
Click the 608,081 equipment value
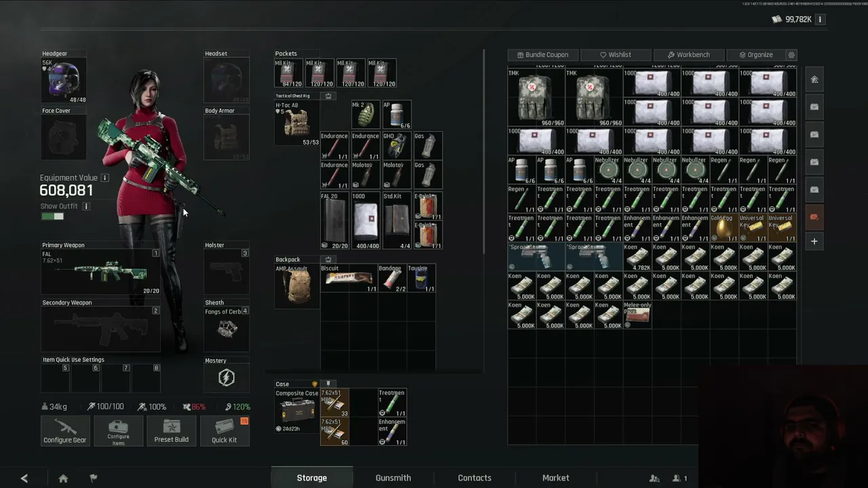click(66, 191)
